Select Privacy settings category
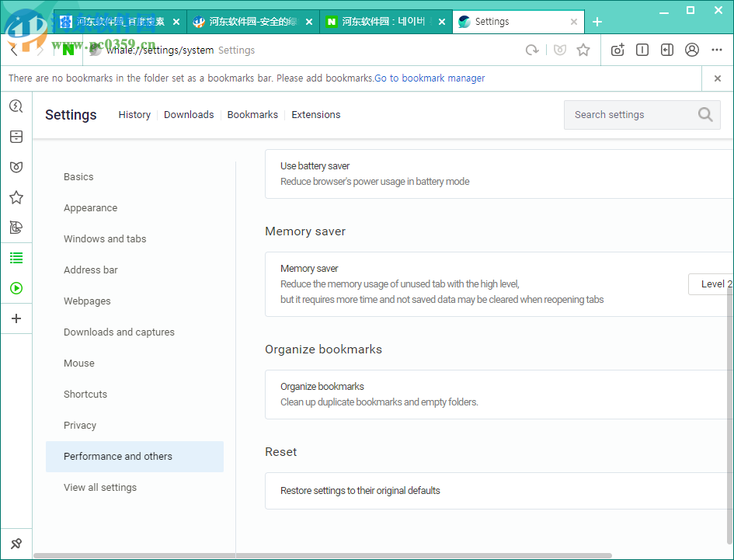 (x=135, y=425)
